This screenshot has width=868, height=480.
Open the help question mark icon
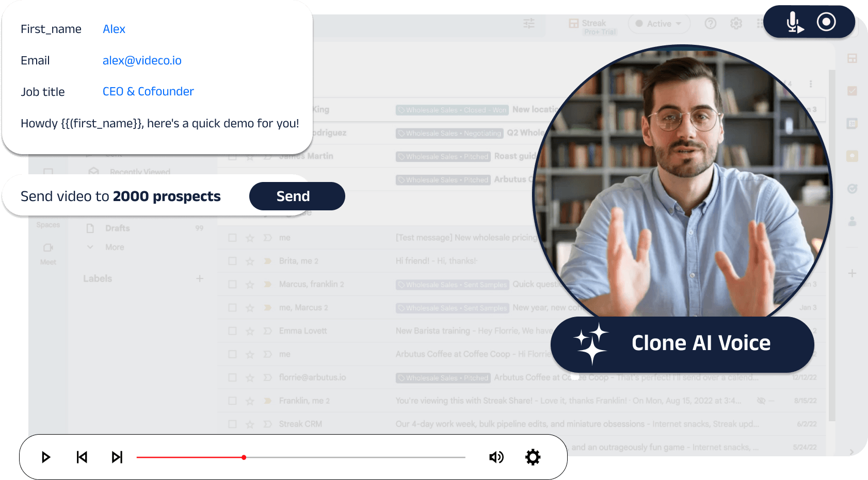pos(711,23)
